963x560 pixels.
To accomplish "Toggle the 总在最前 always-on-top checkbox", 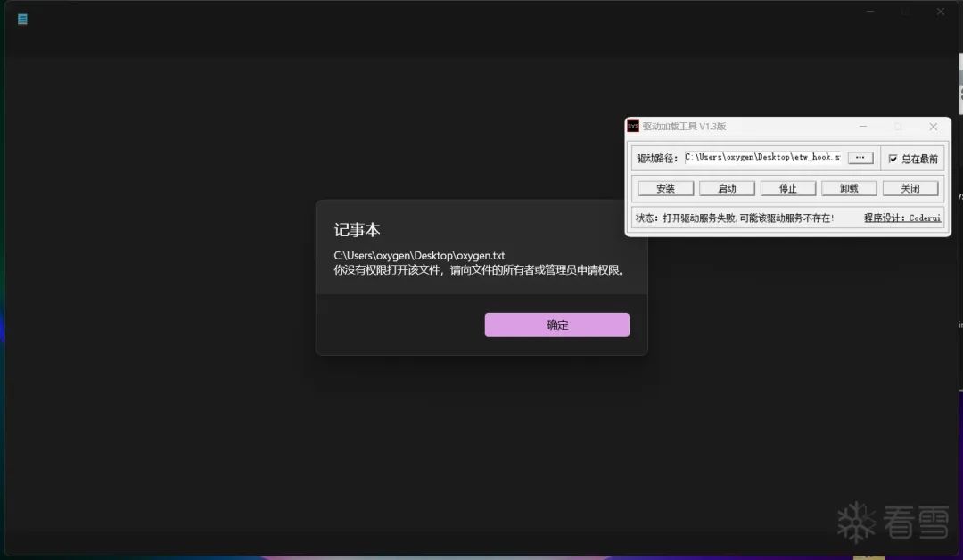I will point(892,158).
